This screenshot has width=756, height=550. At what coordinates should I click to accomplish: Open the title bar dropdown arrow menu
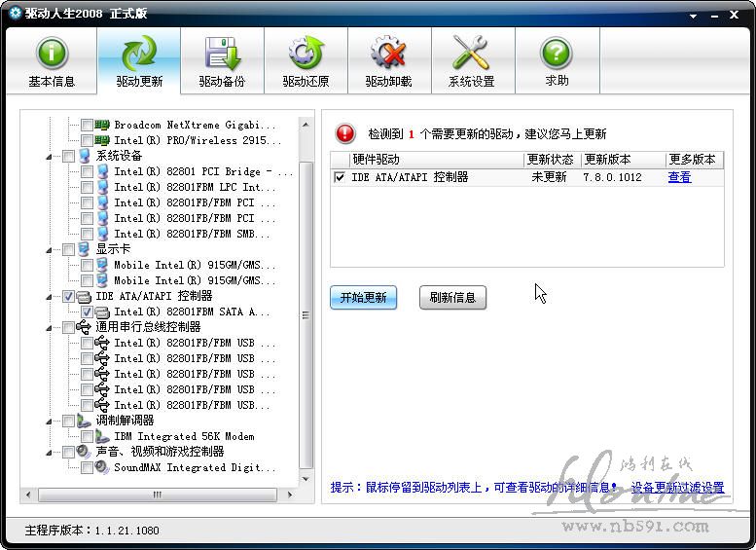click(x=694, y=16)
